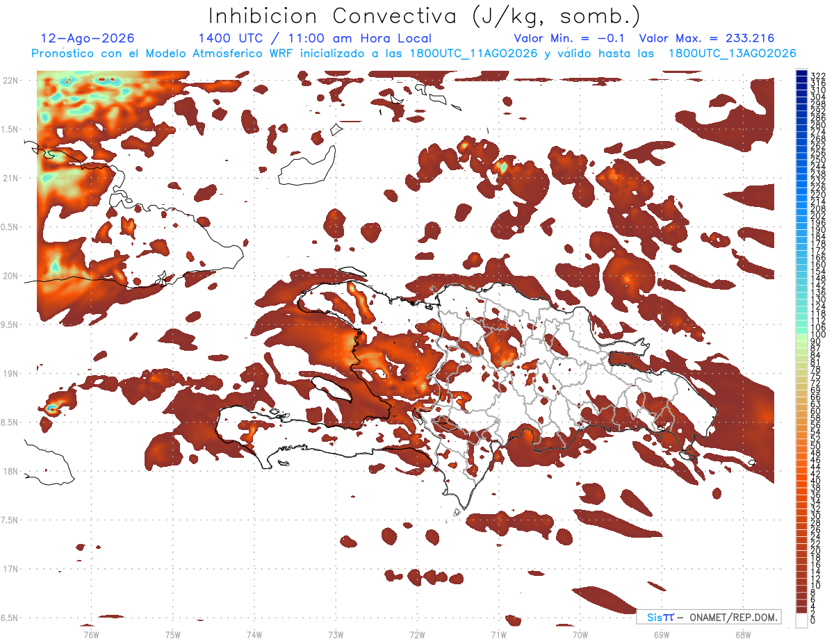The image size is (834, 644).
Task: Click the '17N' latitude label
Action: tap(10, 570)
